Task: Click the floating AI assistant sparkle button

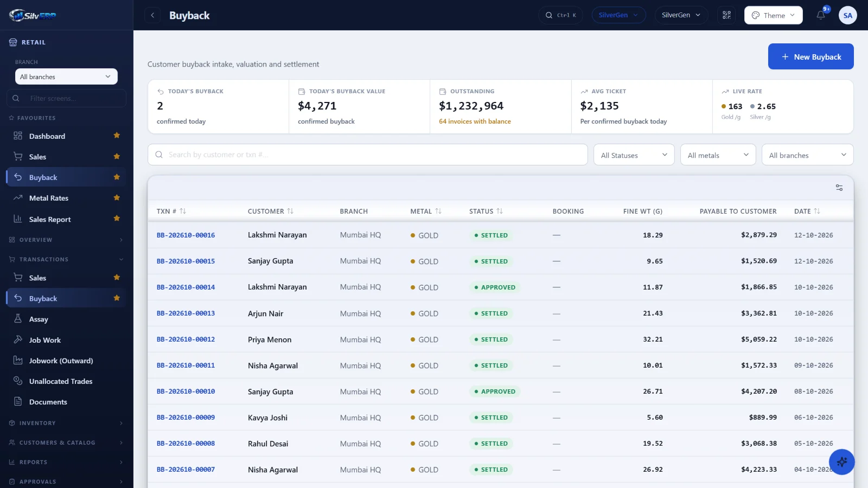Action: pos(842,462)
